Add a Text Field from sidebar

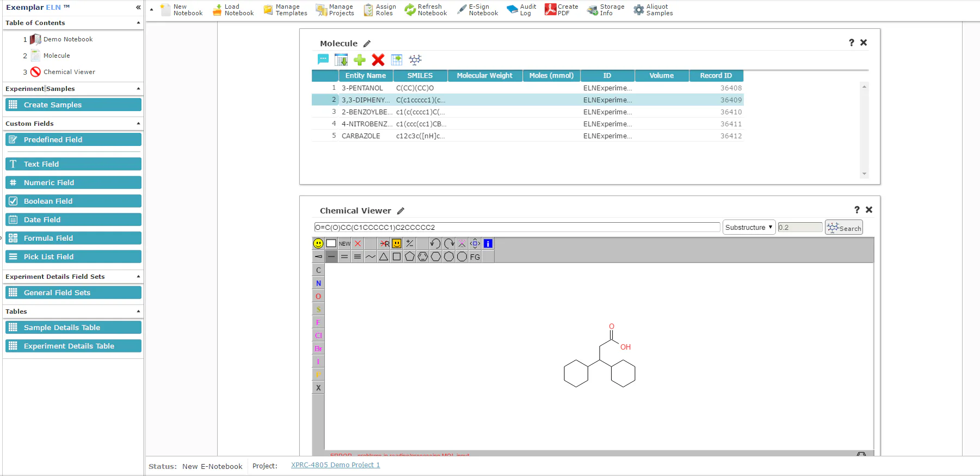coord(73,164)
